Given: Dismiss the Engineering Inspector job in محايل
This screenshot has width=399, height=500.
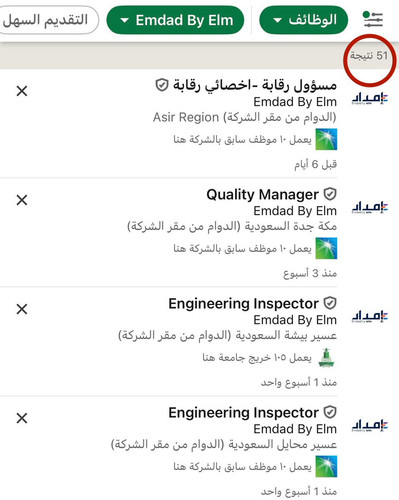Looking at the screenshot, I should [x=22, y=418].
